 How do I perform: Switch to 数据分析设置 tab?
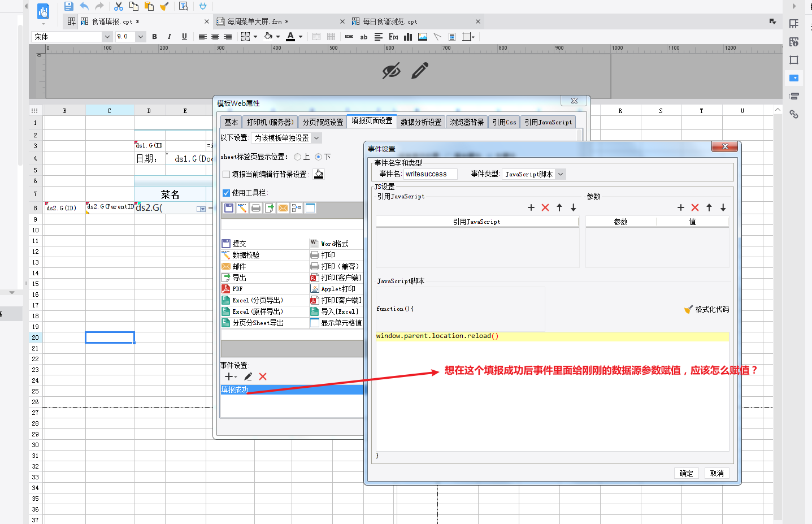(421, 122)
